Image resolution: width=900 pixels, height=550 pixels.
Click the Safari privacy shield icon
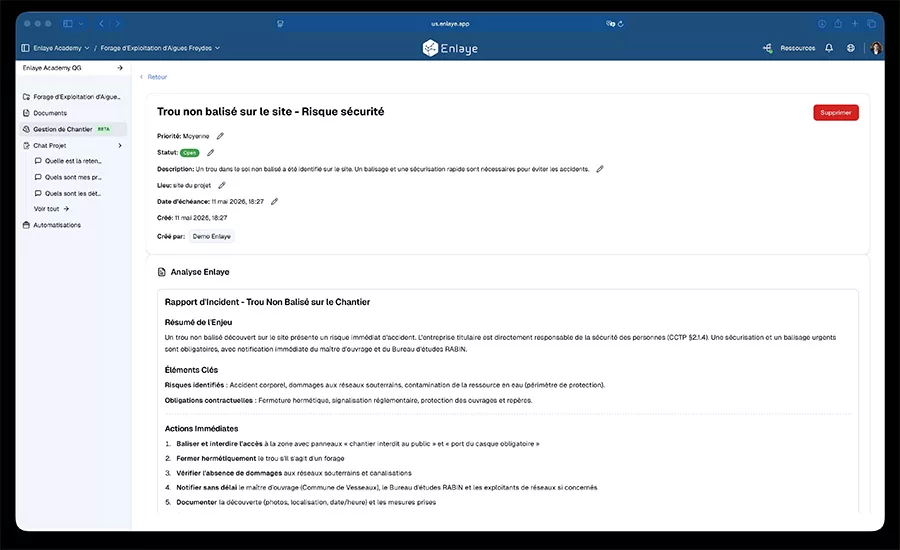pos(280,24)
